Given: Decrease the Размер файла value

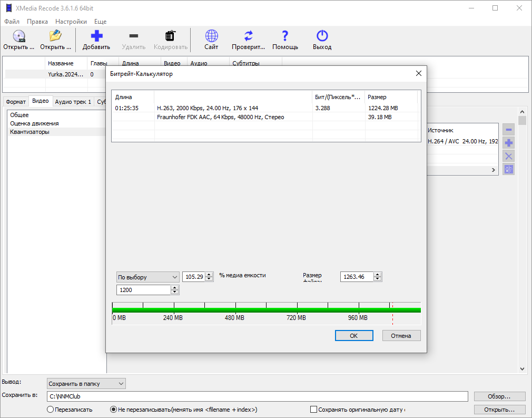Looking at the screenshot, I should (x=377, y=279).
